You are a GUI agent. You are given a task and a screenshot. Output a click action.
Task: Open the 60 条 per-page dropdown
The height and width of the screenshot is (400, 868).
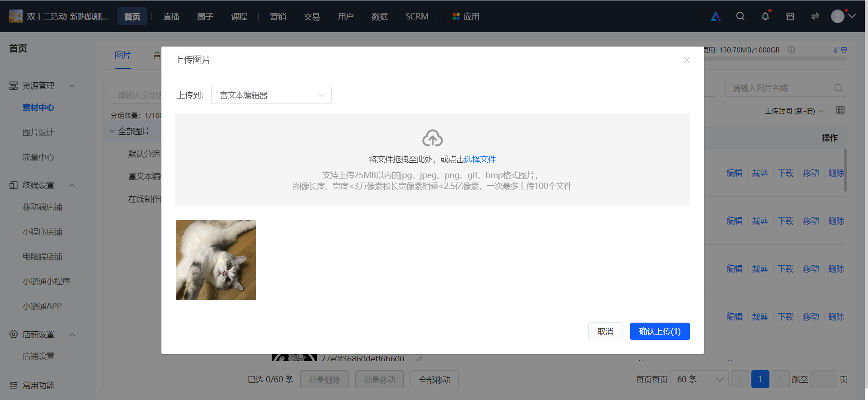(699, 379)
